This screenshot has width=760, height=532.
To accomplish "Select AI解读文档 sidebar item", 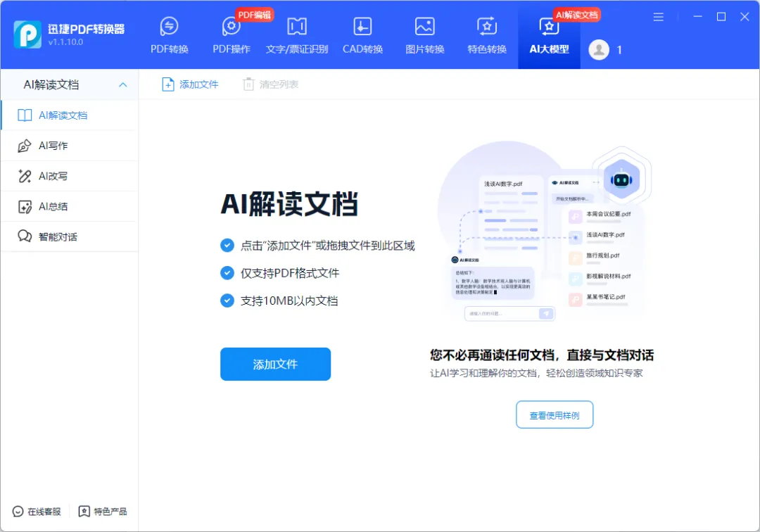I will [x=70, y=115].
